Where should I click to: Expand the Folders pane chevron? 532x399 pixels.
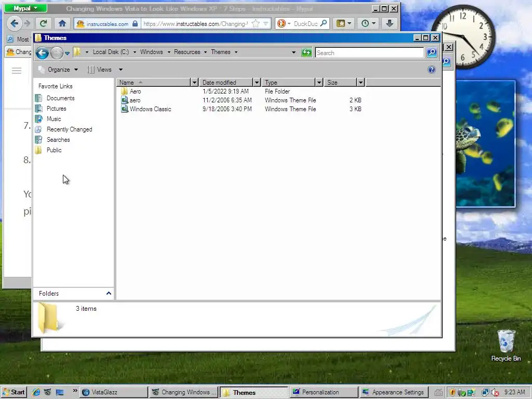(x=109, y=293)
